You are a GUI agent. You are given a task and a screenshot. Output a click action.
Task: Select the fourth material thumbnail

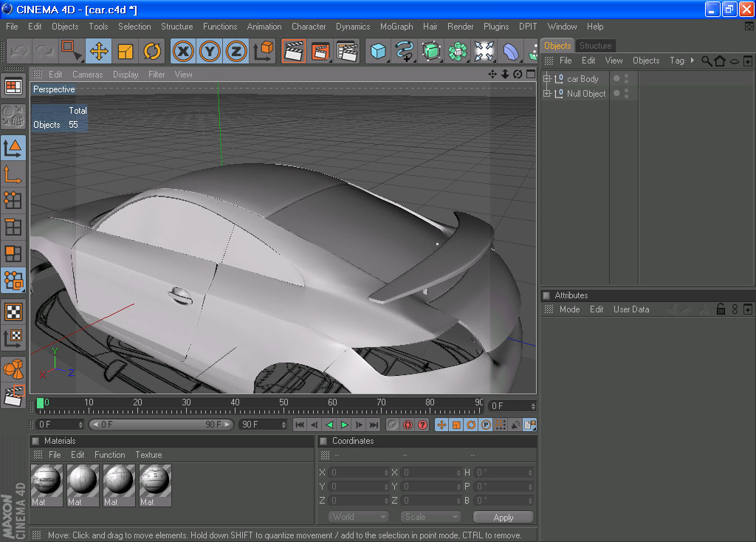[155, 485]
